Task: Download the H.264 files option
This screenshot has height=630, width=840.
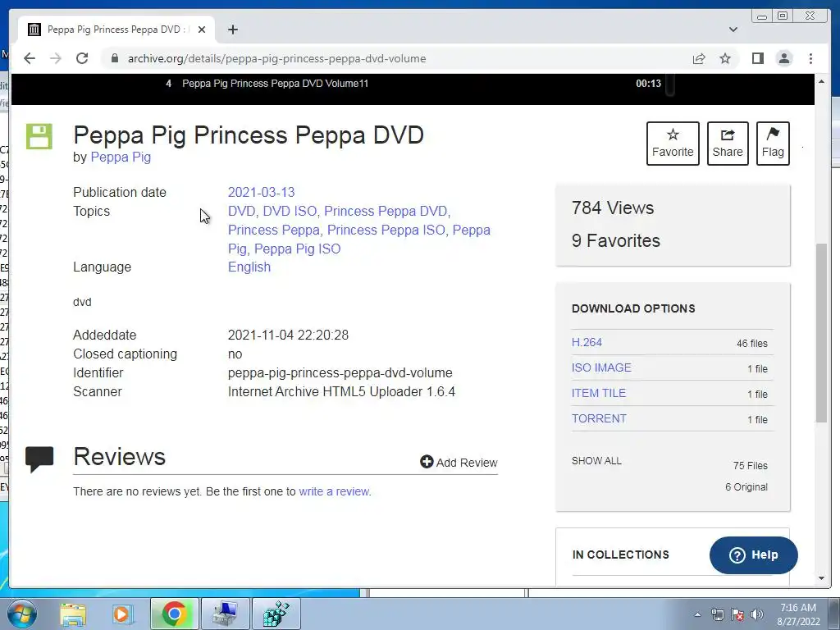Action: pos(587,342)
